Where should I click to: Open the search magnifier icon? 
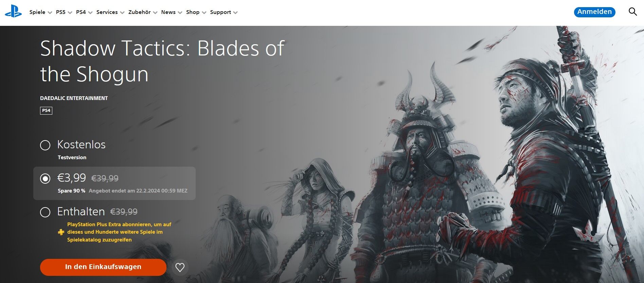632,12
